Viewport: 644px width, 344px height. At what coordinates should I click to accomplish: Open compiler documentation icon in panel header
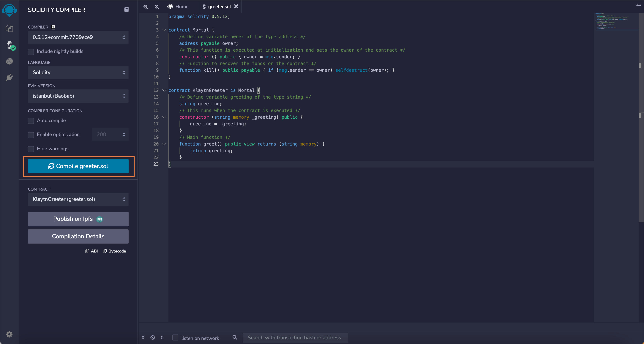pyautogui.click(x=127, y=10)
